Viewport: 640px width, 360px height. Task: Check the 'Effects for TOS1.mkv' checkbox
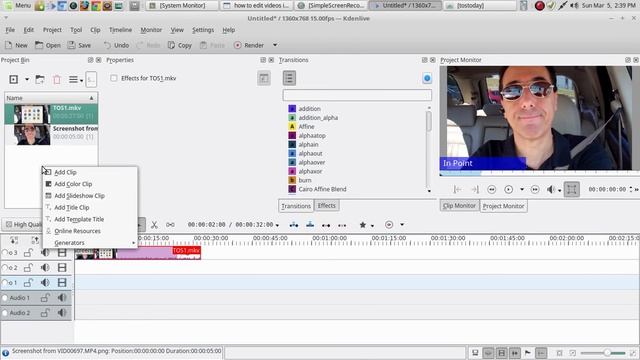113,78
